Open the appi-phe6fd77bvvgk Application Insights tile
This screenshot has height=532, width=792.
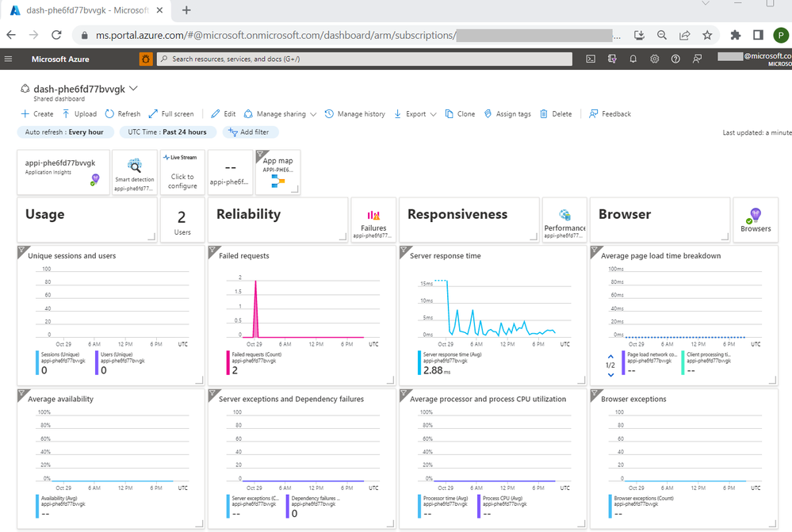[x=63, y=172]
